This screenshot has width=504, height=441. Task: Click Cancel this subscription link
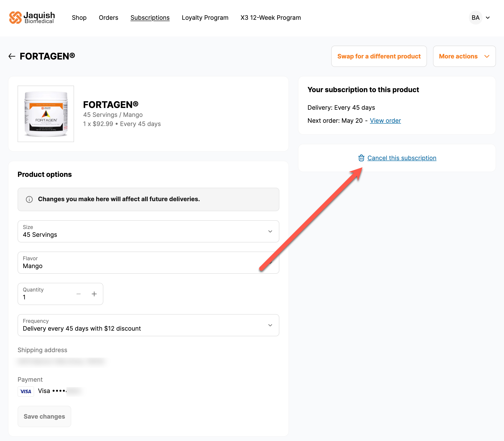(402, 158)
